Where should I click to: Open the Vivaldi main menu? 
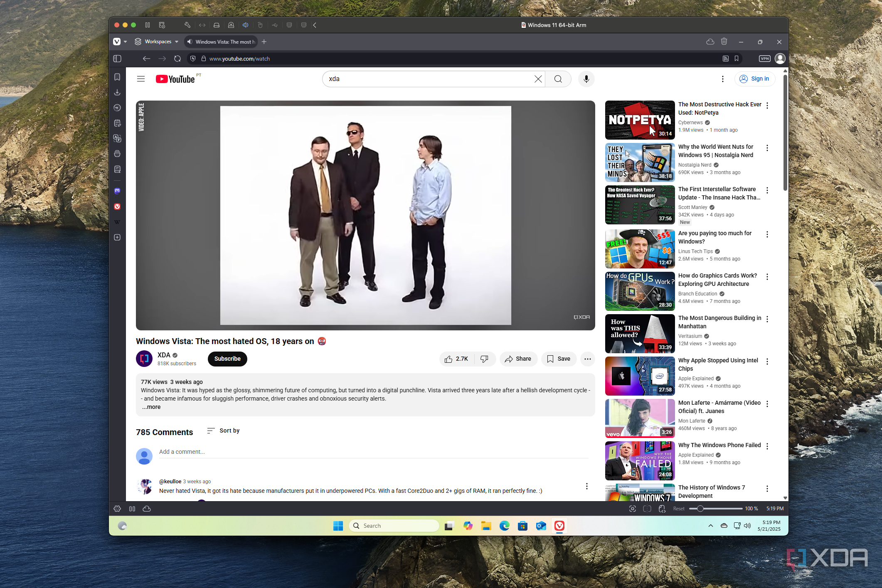coord(120,42)
